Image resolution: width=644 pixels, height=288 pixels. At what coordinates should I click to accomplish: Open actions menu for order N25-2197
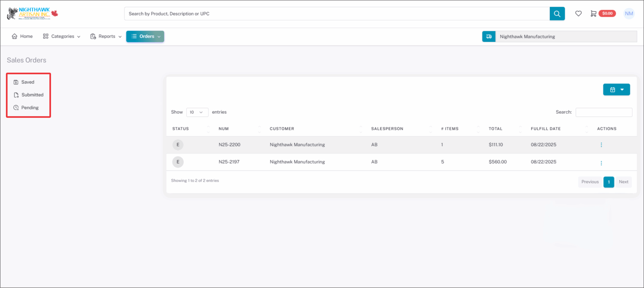[601, 163]
